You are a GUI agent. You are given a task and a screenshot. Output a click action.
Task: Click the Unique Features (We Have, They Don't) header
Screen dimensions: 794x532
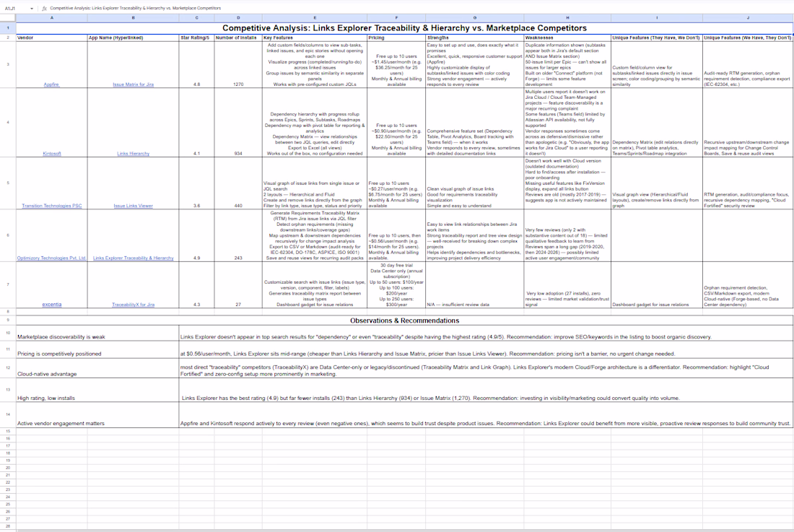pos(748,38)
